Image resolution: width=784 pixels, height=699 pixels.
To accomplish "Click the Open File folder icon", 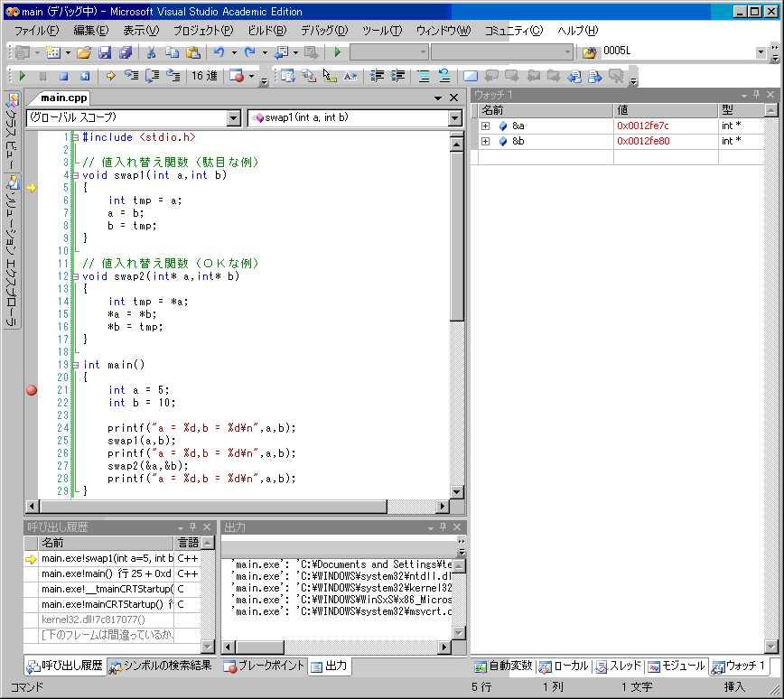I will coord(84,52).
